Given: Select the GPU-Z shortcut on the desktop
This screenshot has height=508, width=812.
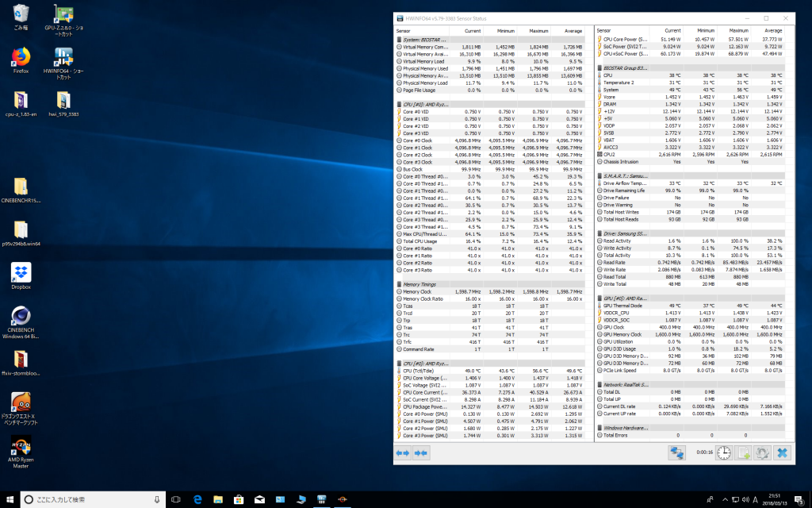Looking at the screenshot, I should [64, 21].
